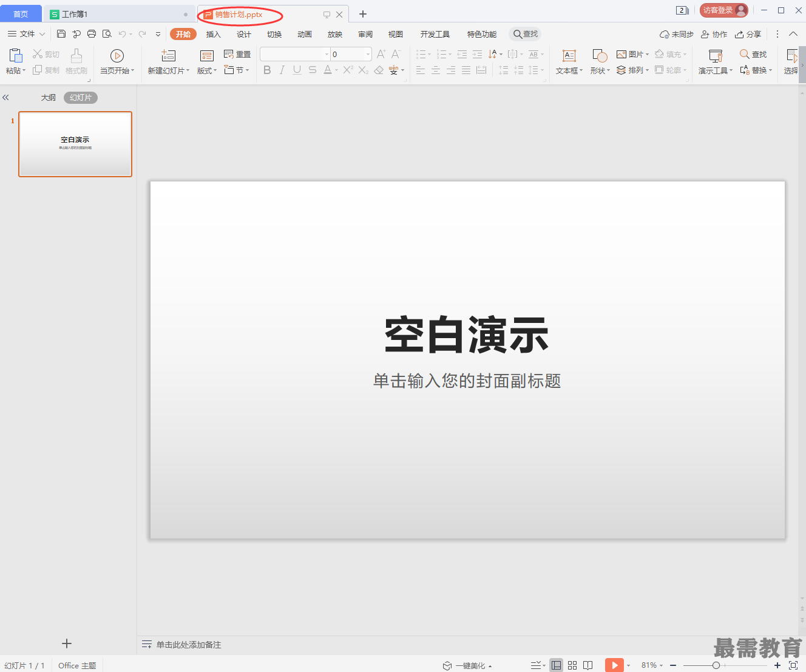This screenshot has width=806, height=672.
Task: Click the guest login (访客登录) button
Action: 723,10
